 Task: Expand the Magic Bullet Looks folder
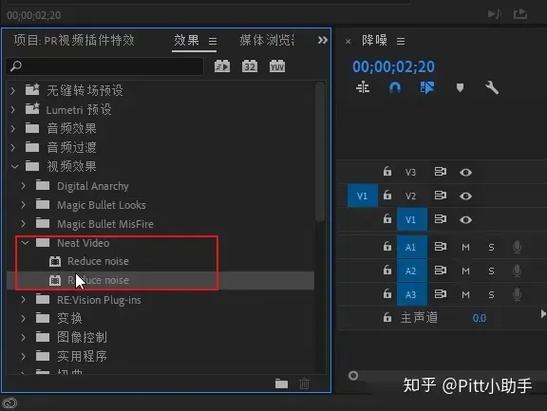coord(23,204)
